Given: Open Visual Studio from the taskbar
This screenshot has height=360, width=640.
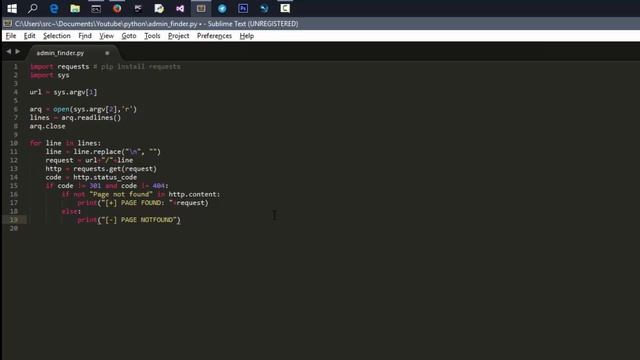Looking at the screenshot, I should pos(180,8).
